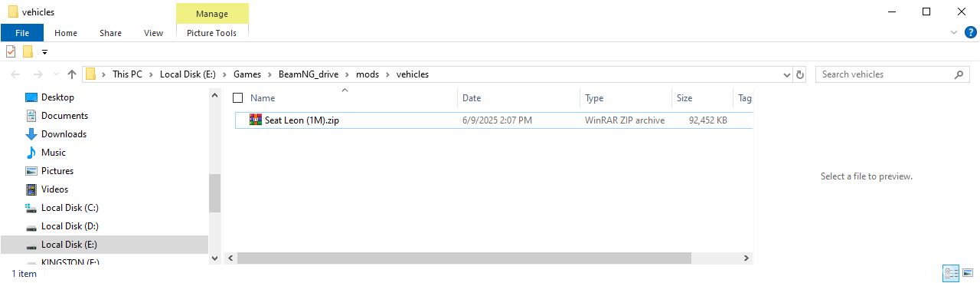Open the File ribbon tab
Image resolution: width=980 pixels, height=283 pixels.
22,33
